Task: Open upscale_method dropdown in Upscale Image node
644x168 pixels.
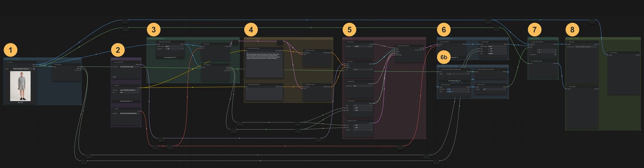Action: [497, 46]
